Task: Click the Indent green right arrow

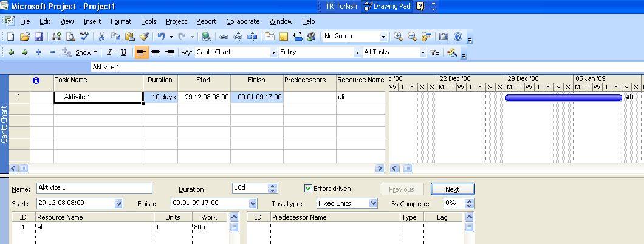Action: point(25,52)
